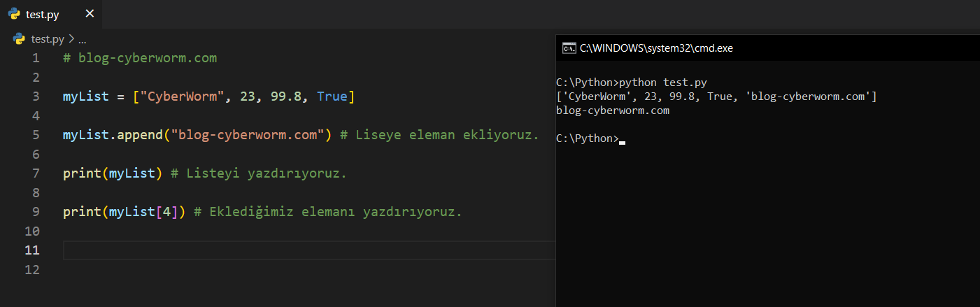Screen dimensions: 980x307
Task: Close the test.py editor tab
Action: (x=89, y=14)
